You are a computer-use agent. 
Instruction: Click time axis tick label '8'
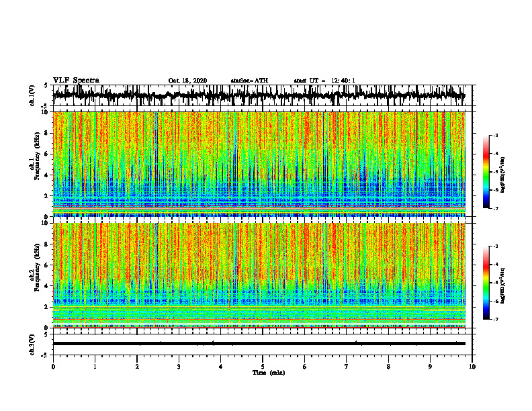pyautogui.click(x=388, y=367)
